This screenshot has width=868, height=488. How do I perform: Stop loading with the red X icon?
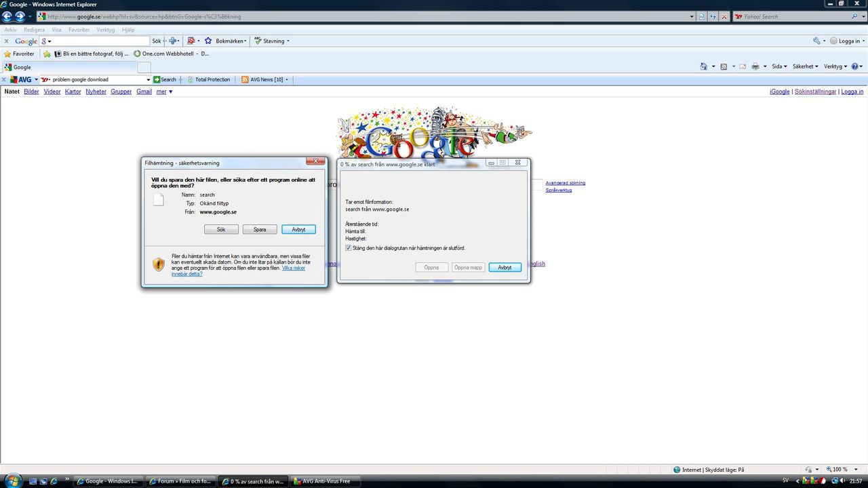724,16
